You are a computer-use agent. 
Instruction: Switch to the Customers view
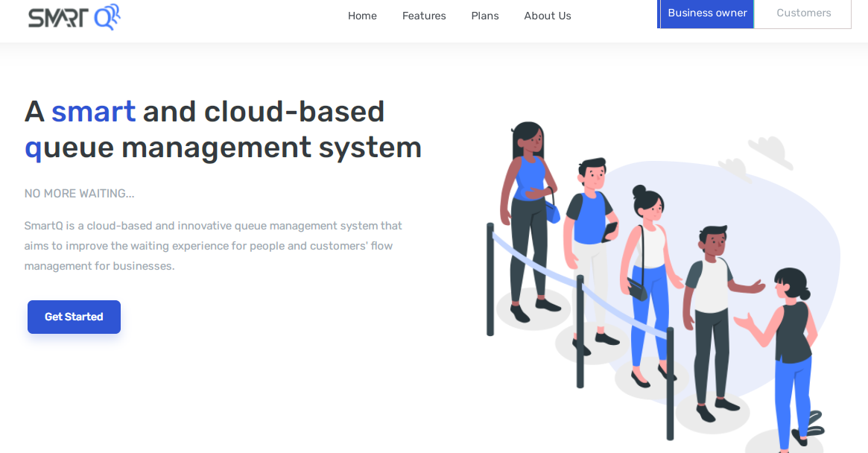point(803,13)
